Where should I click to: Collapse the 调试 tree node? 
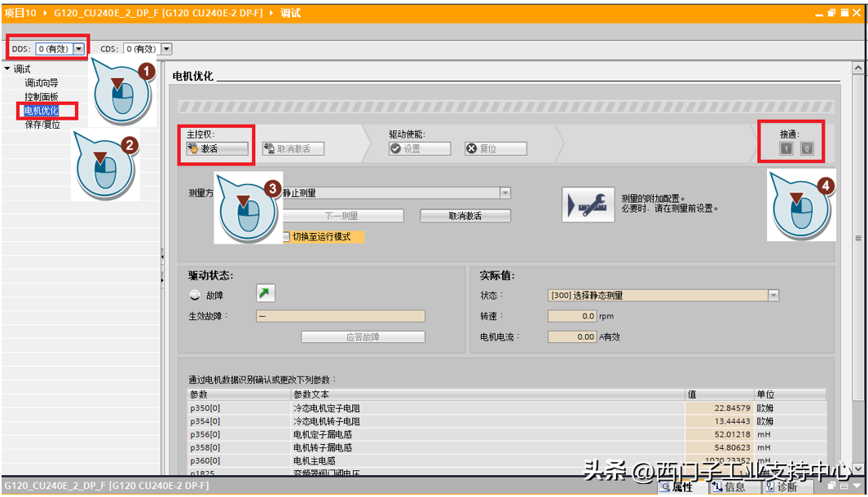click(7, 69)
